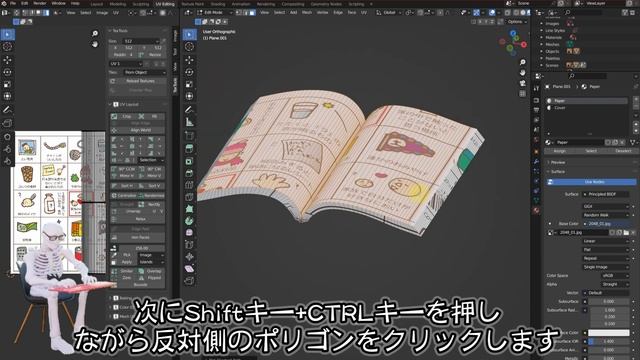
Task: Open the UV menu in UV editor header
Action: (x=116, y=13)
